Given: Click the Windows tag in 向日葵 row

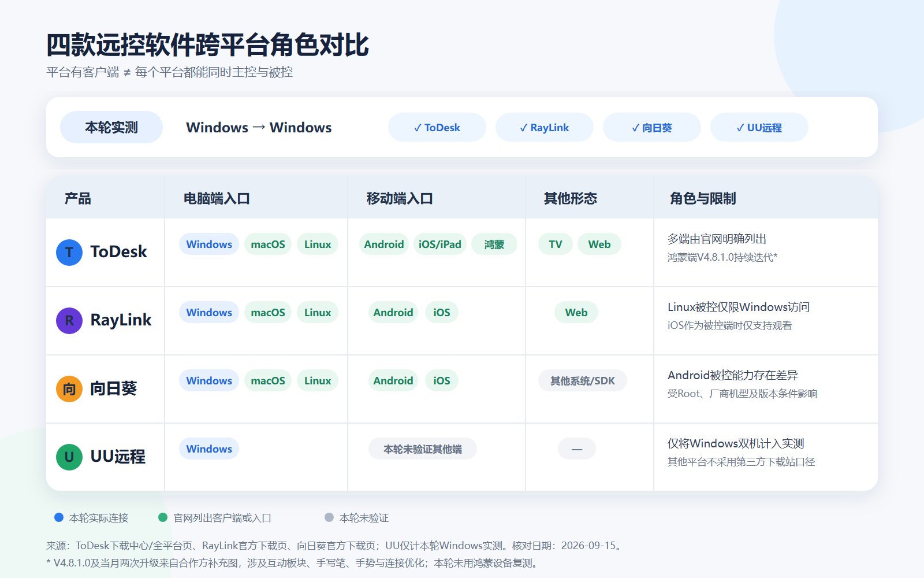Looking at the screenshot, I should pyautogui.click(x=209, y=380).
